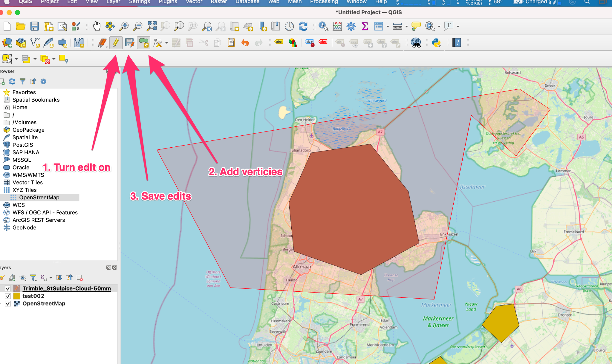Click the yellow test002 layer color swatch

17,296
